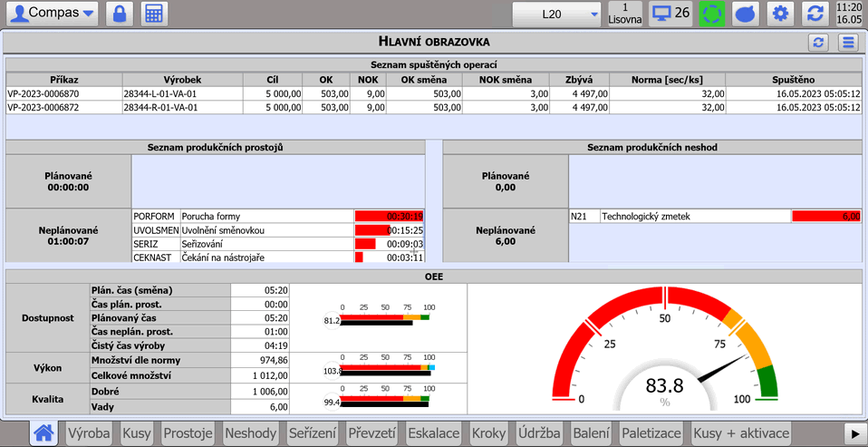Click the padlock lock-screen icon
Viewport: 868px width, 447px height.
click(120, 14)
